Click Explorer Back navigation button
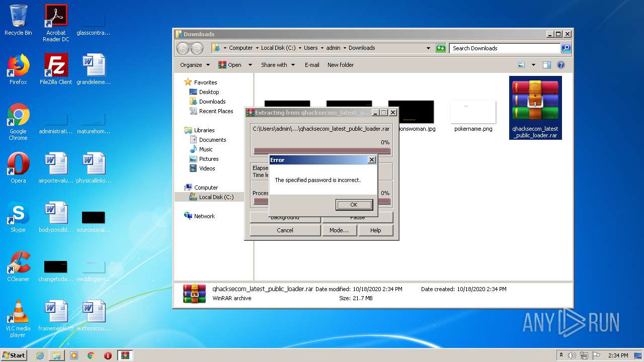 click(183, 48)
